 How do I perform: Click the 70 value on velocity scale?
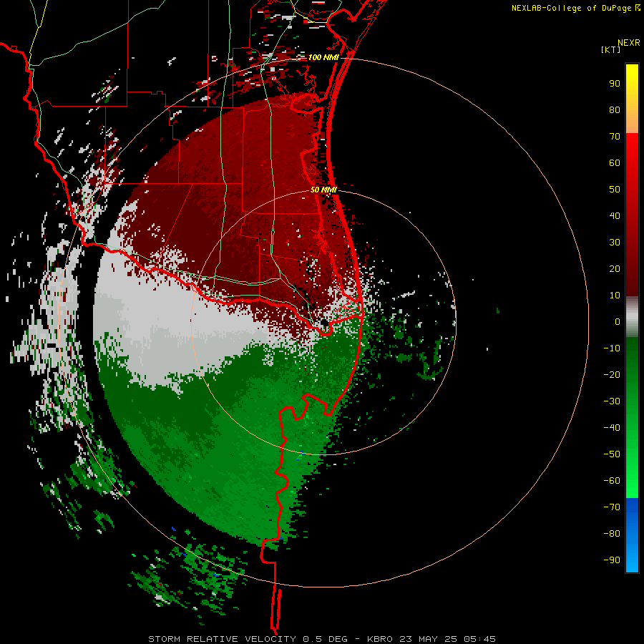coord(615,137)
